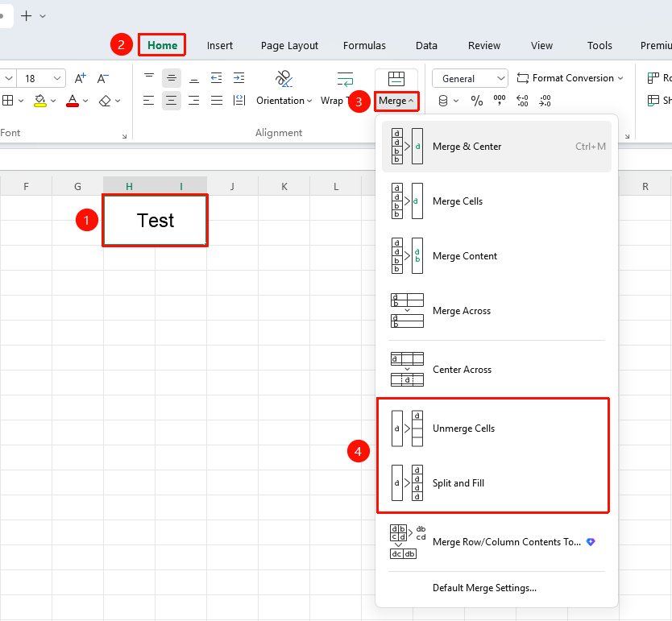The height and width of the screenshot is (621, 672).
Task: Click the Merge cells icon above Merge label
Action: [396, 79]
